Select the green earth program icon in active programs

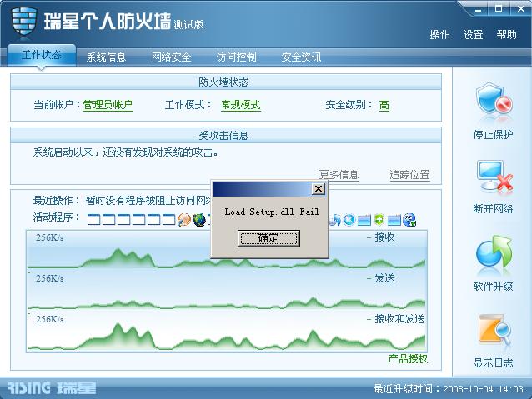(199, 220)
